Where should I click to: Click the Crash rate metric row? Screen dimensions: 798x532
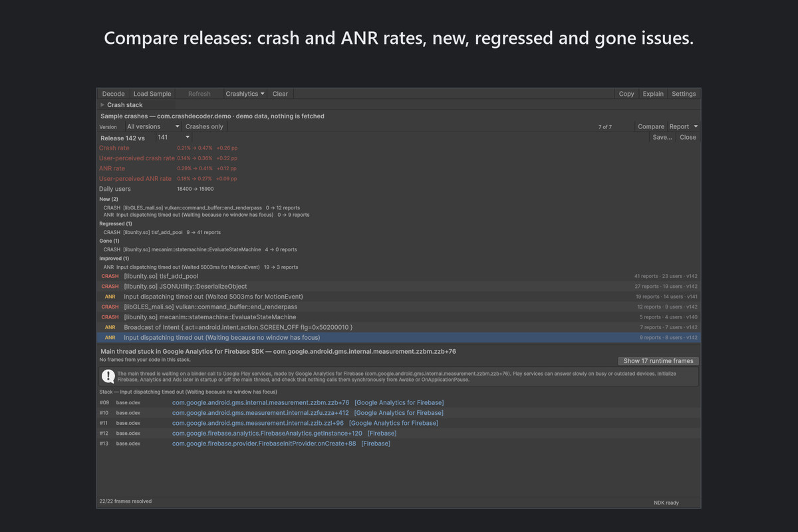168,148
